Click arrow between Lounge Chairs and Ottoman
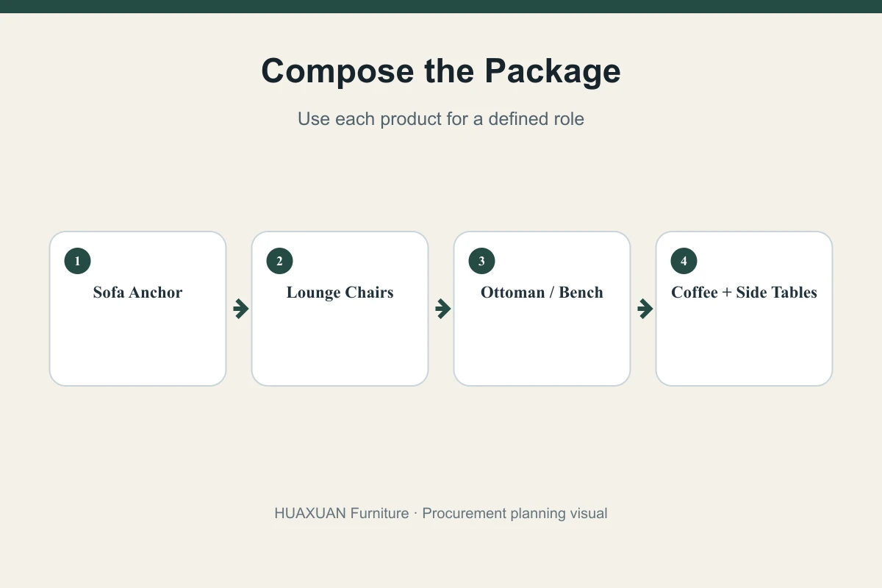The width and height of the screenshot is (882, 588). [x=443, y=309]
